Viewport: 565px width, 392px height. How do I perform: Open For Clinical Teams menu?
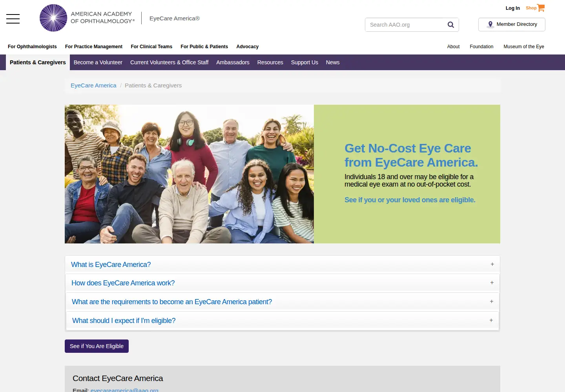[151, 47]
